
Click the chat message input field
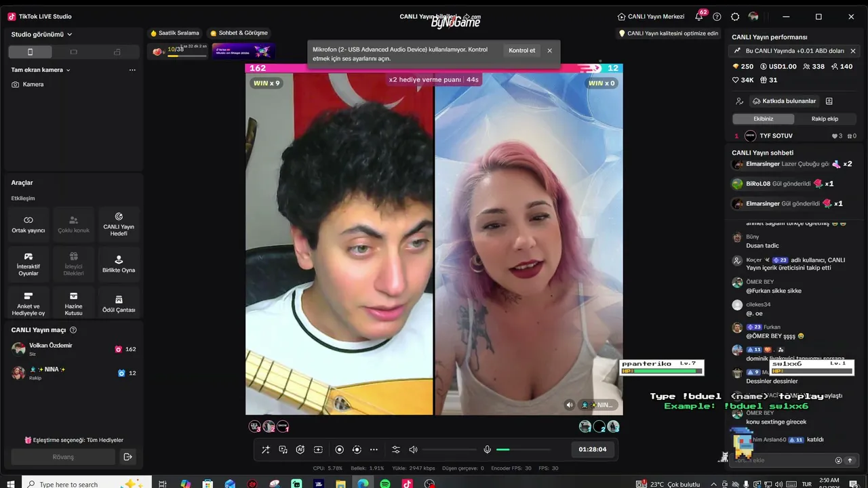pos(782,460)
